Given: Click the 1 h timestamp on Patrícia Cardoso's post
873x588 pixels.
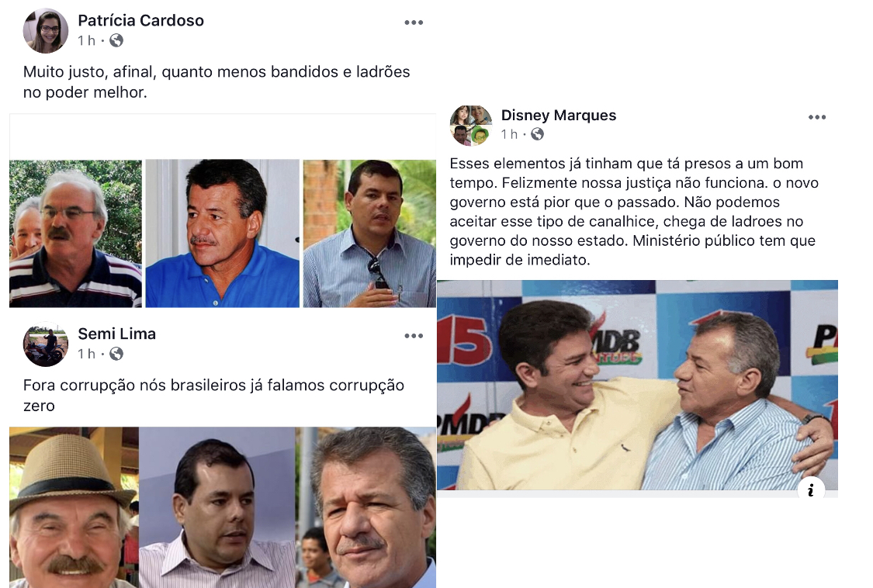Looking at the screenshot, I should [x=86, y=40].
